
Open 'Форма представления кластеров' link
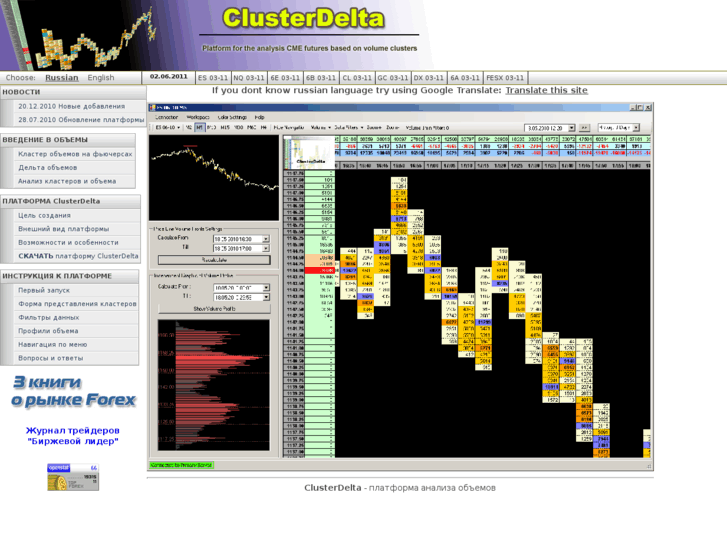point(77,304)
